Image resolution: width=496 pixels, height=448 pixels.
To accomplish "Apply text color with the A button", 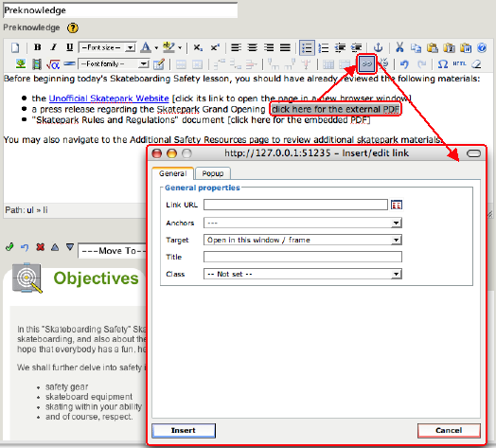I will (146, 47).
